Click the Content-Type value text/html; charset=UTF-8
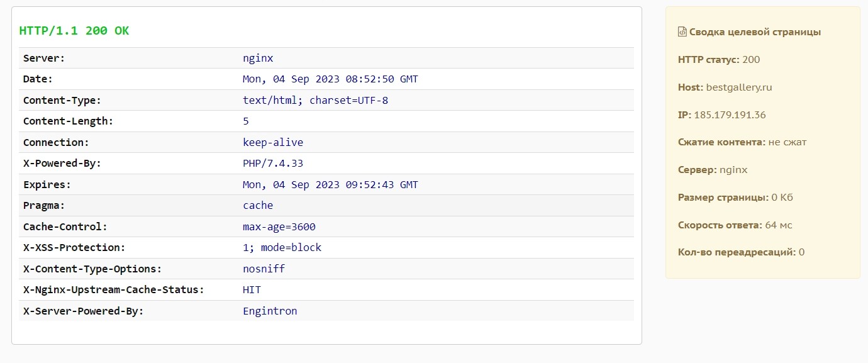This screenshot has height=363, width=868. coord(315,100)
